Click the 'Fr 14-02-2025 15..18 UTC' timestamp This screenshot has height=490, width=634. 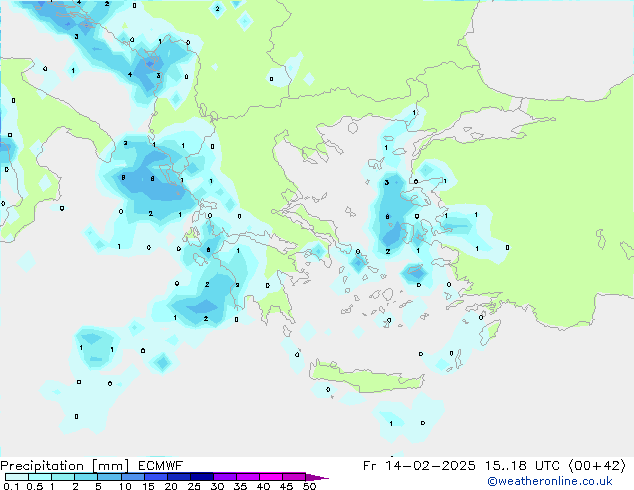pos(461,466)
